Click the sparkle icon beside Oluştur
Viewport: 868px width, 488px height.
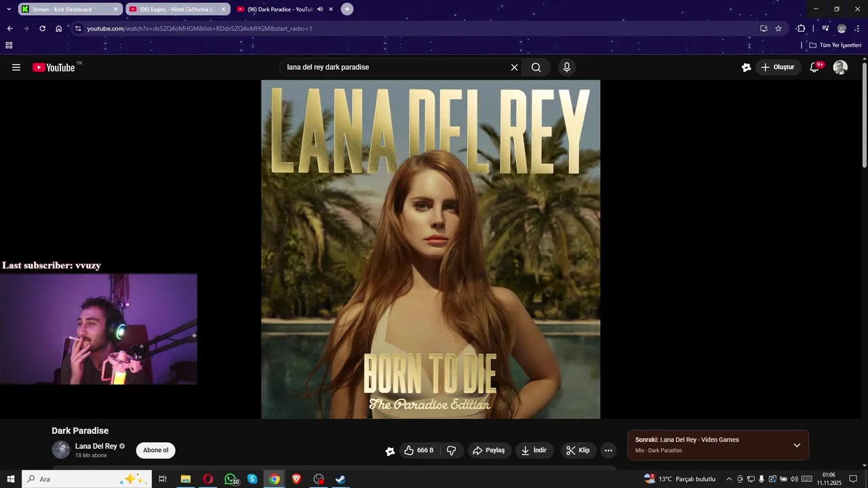coord(746,67)
